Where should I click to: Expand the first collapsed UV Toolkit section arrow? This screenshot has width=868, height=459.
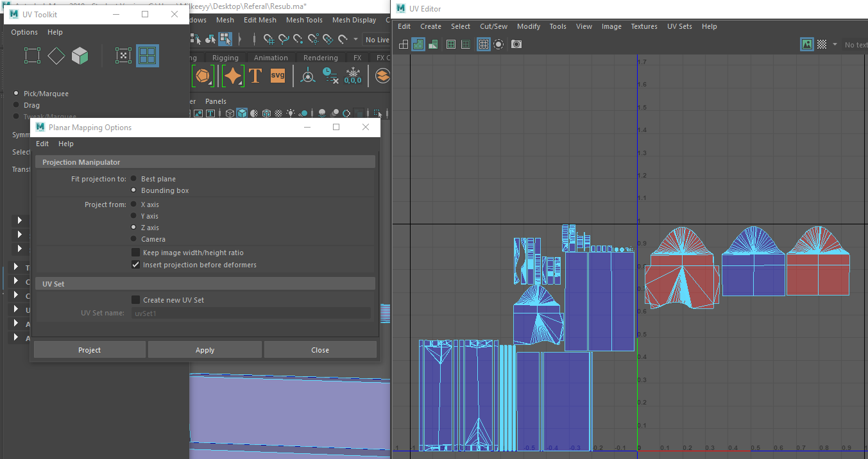pyautogui.click(x=20, y=221)
